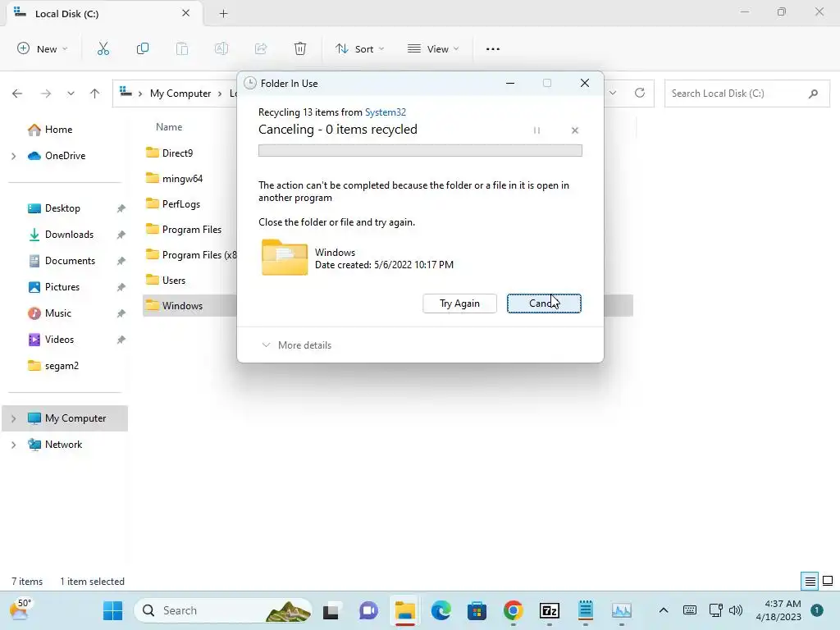Click the Windows folder thumbnail in dialog
The image size is (840, 630).
pos(285,257)
